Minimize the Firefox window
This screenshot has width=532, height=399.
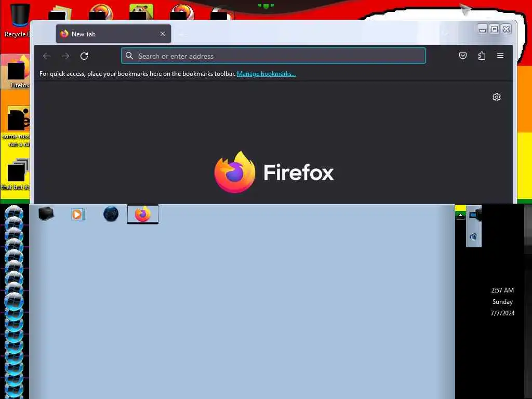pyautogui.click(x=482, y=30)
